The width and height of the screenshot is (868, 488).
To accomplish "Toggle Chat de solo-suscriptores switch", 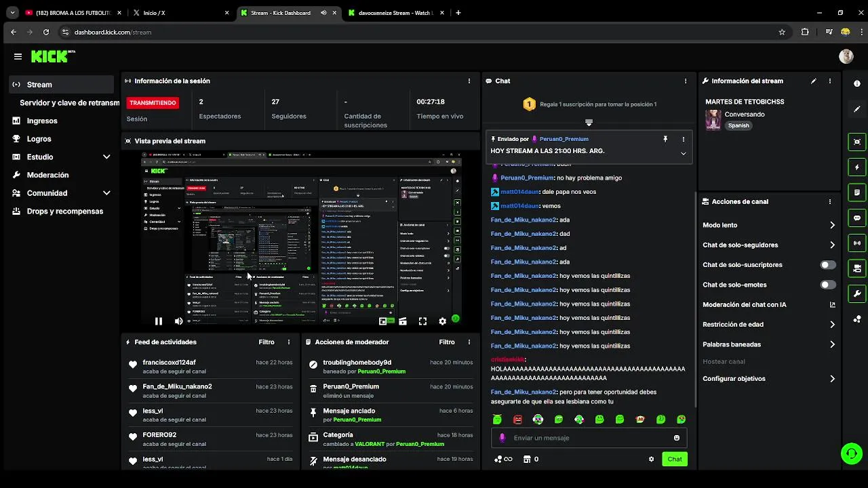I will [x=828, y=265].
